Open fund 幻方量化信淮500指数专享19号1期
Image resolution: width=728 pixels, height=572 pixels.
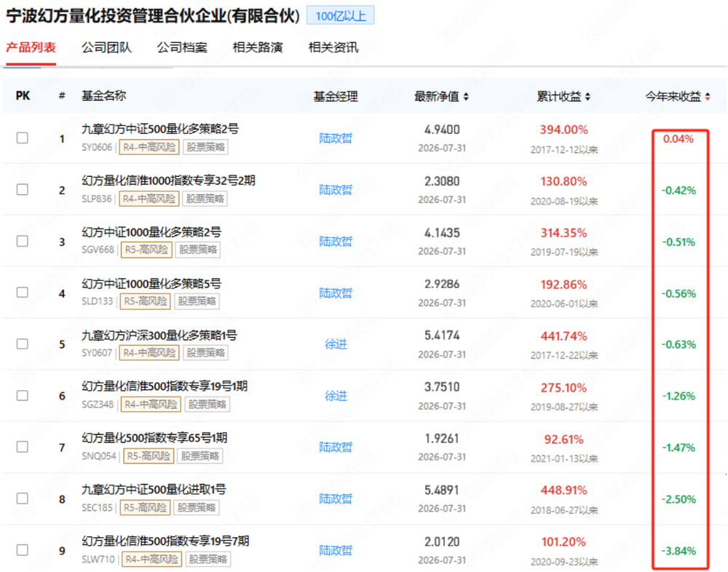(165, 386)
